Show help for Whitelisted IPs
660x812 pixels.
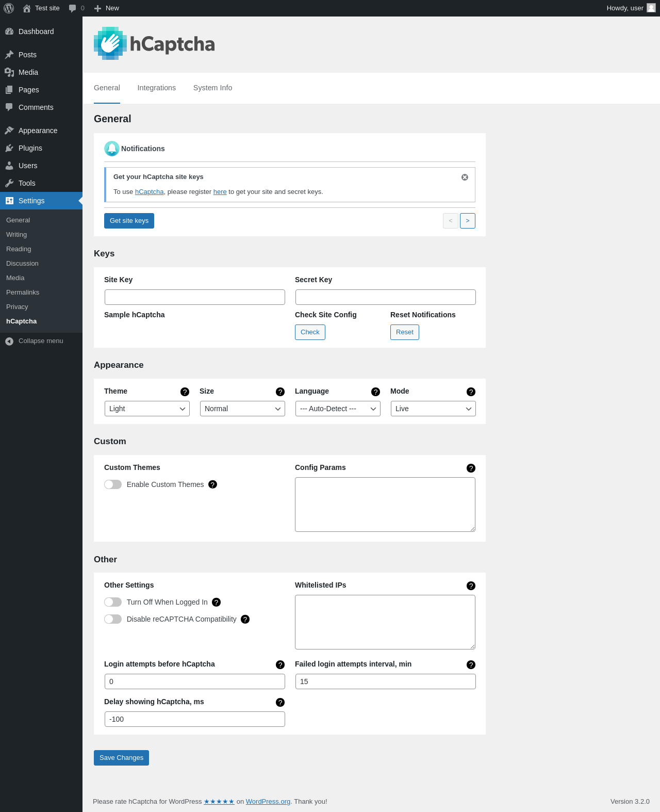click(471, 586)
